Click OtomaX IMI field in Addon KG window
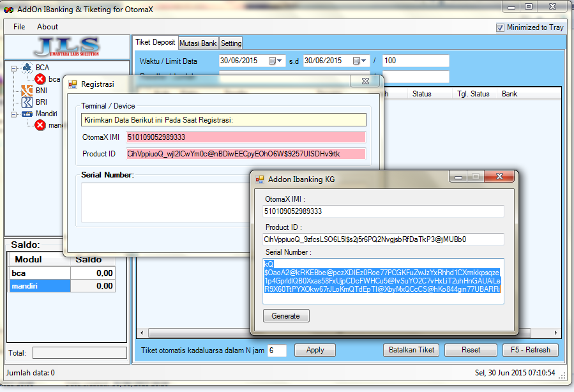The width and height of the screenshot is (574, 392). click(x=383, y=211)
